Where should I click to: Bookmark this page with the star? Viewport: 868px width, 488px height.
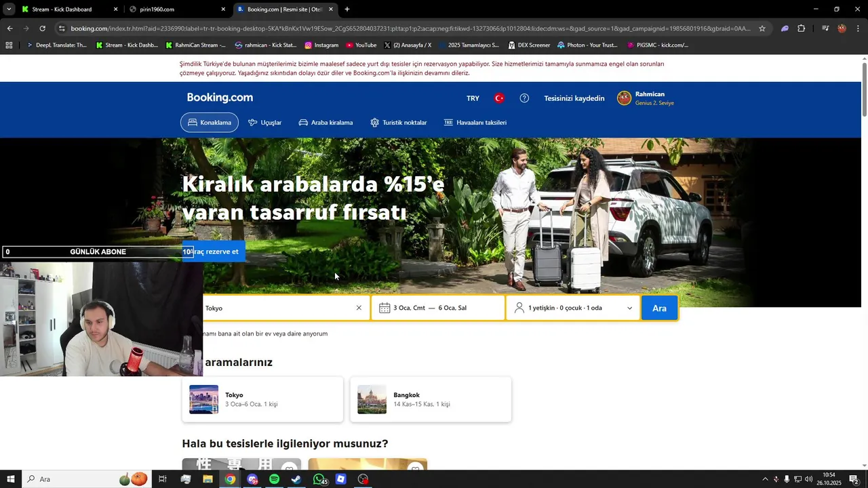click(x=762, y=28)
